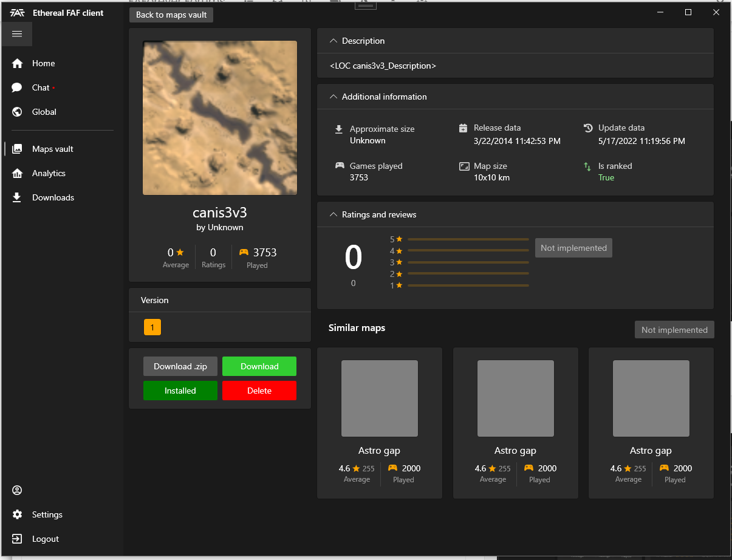
Task: Click the Similar maps heading
Action: [x=357, y=328]
